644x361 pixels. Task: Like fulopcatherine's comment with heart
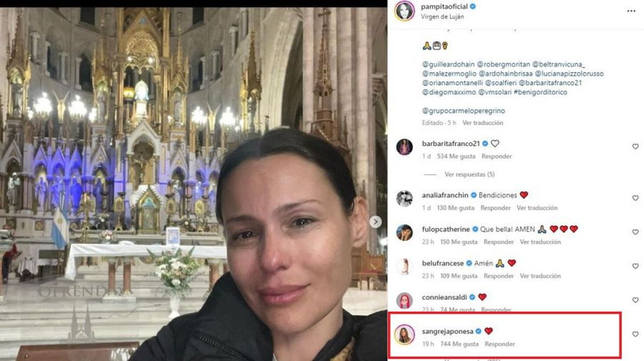tap(635, 232)
